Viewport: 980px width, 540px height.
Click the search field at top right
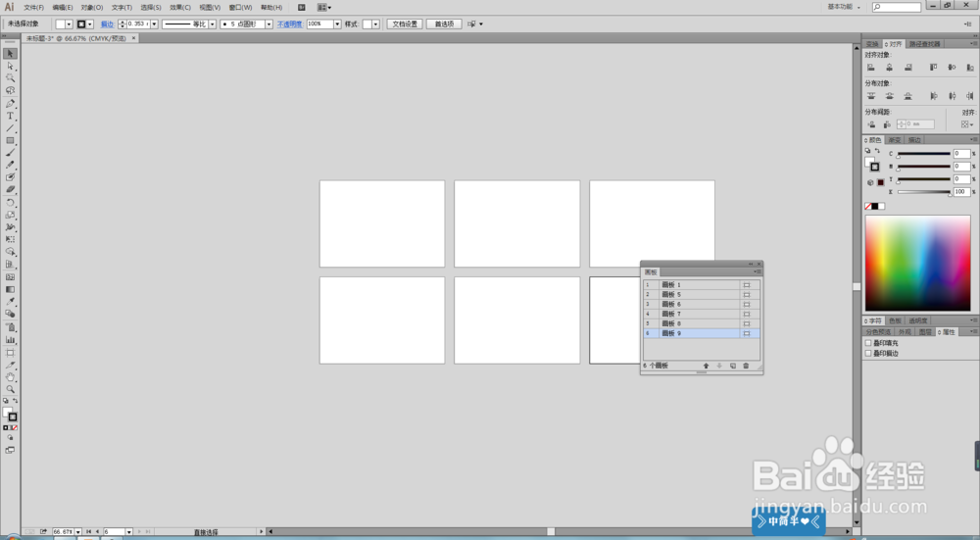(897, 7)
